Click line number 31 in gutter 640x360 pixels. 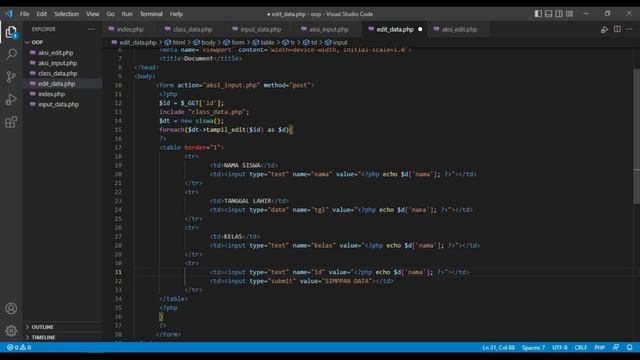[118, 272]
